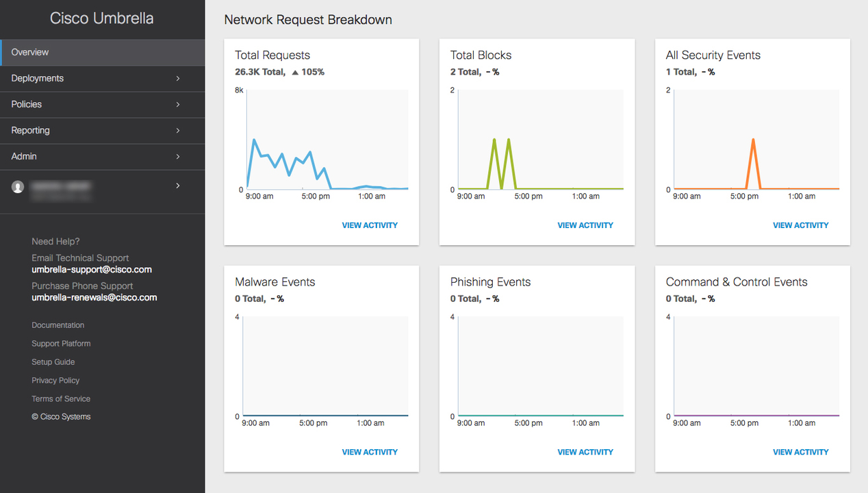Image resolution: width=868 pixels, height=493 pixels.
Task: Open the Policies menu item
Action: coord(103,105)
